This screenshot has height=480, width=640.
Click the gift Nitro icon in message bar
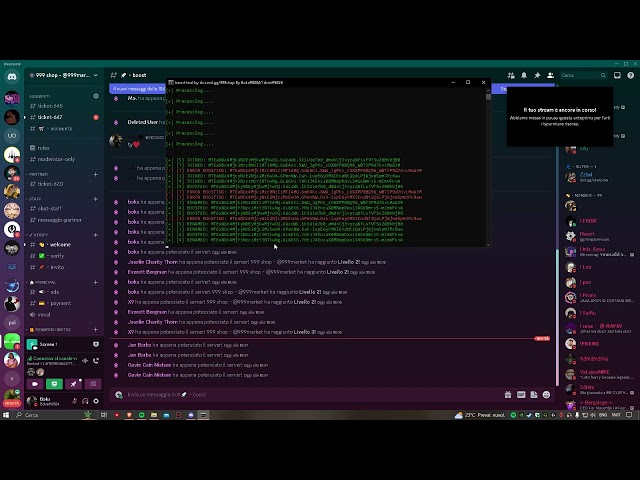508,395
